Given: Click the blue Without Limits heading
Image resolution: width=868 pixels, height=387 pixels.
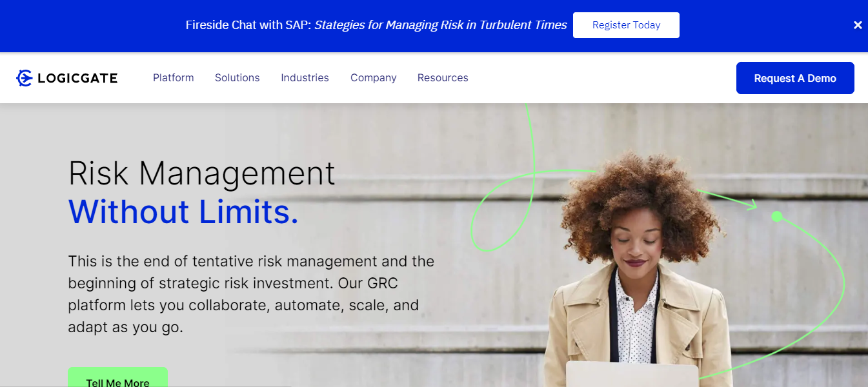Looking at the screenshot, I should (x=184, y=212).
